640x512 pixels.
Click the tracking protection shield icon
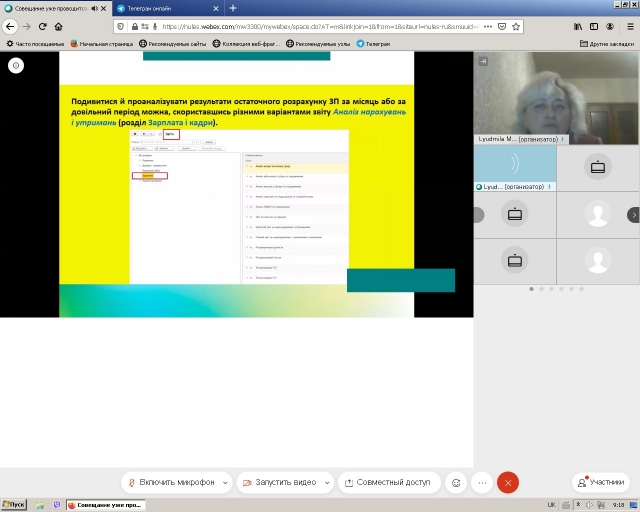120,27
